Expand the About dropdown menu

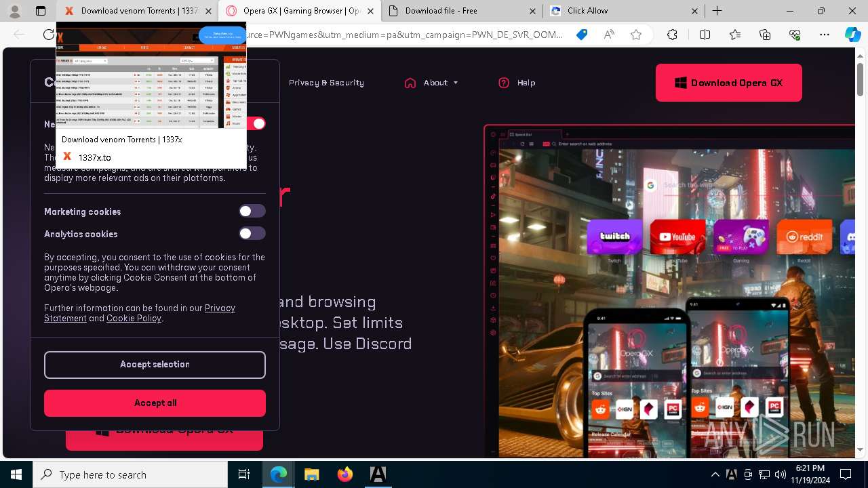pyautogui.click(x=431, y=83)
